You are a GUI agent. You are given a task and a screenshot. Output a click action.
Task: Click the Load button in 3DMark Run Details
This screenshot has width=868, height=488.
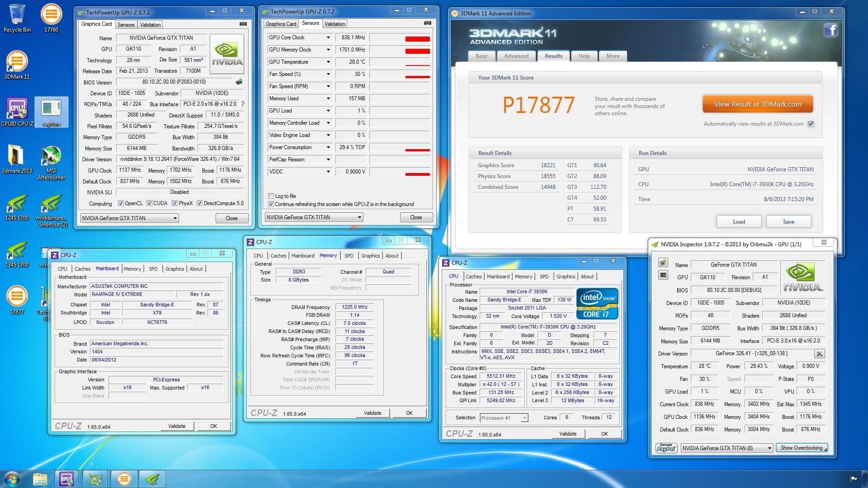pos(739,221)
